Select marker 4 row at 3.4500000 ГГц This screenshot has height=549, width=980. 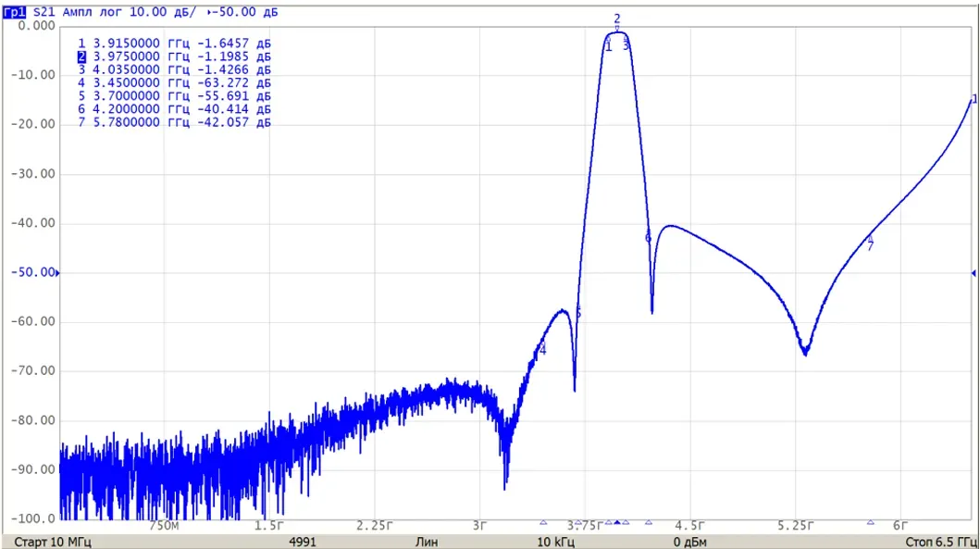(174, 83)
